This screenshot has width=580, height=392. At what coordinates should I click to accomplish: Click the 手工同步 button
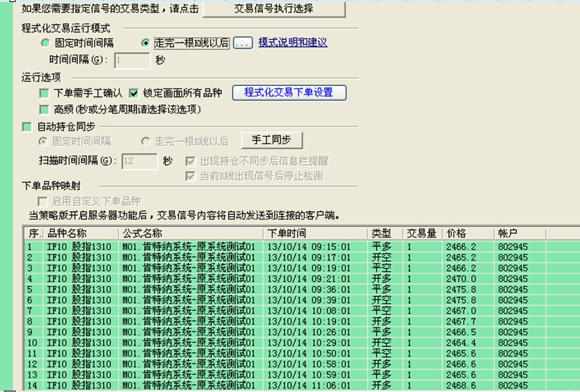point(272,140)
